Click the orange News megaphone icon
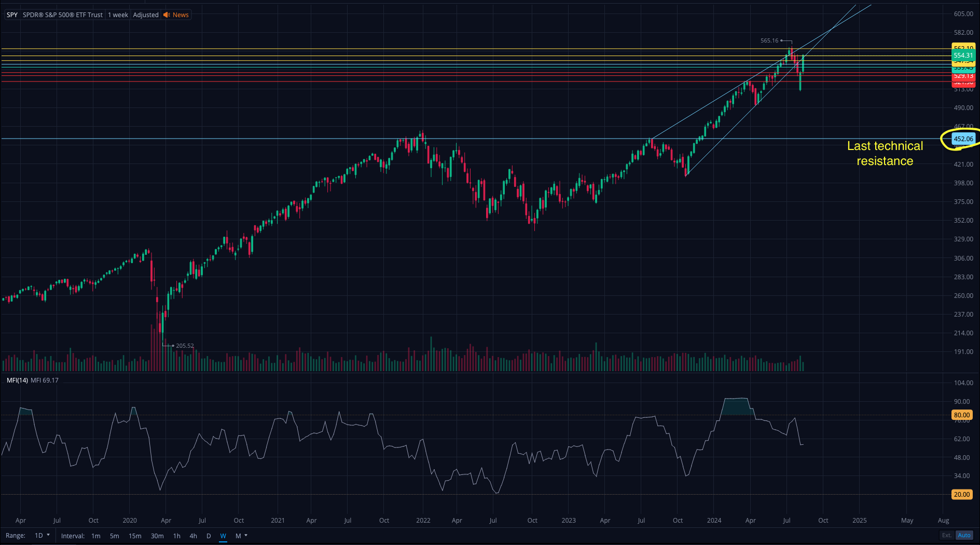Viewport: 980px width, 545px height. (x=167, y=15)
